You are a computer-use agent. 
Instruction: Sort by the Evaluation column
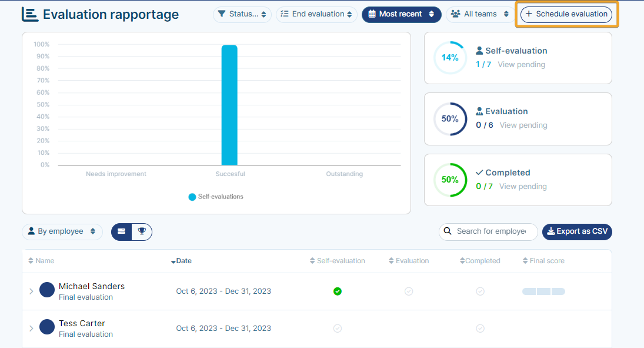pos(409,261)
